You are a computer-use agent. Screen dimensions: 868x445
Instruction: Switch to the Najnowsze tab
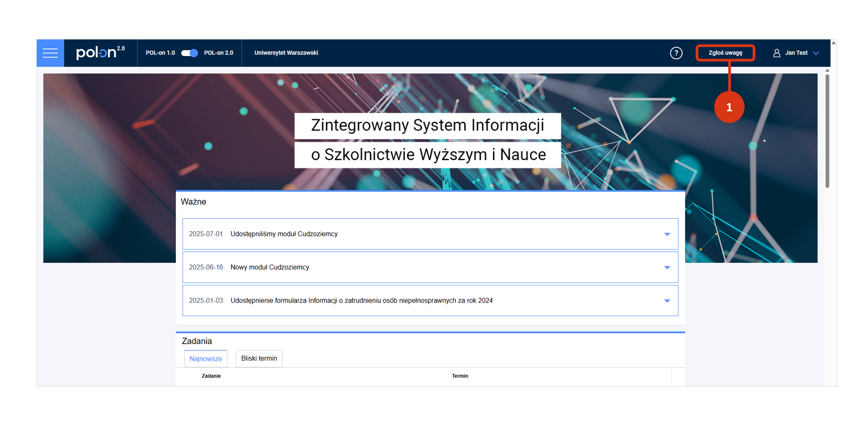click(x=206, y=359)
